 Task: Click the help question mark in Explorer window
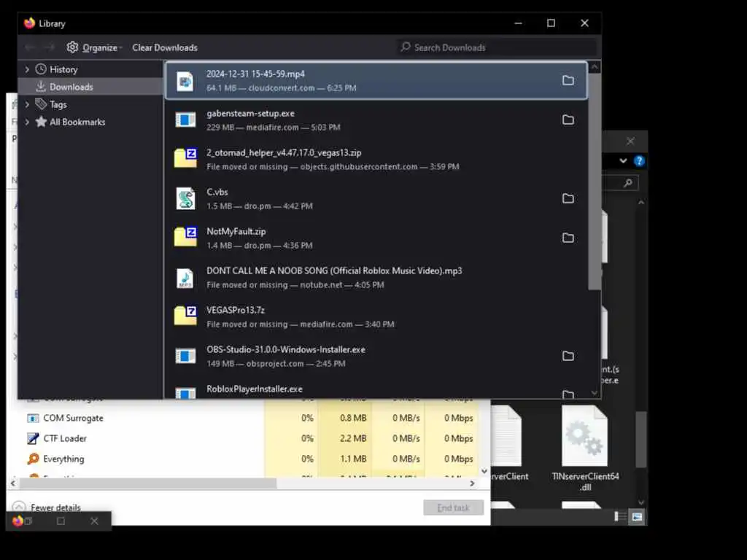pos(639,161)
